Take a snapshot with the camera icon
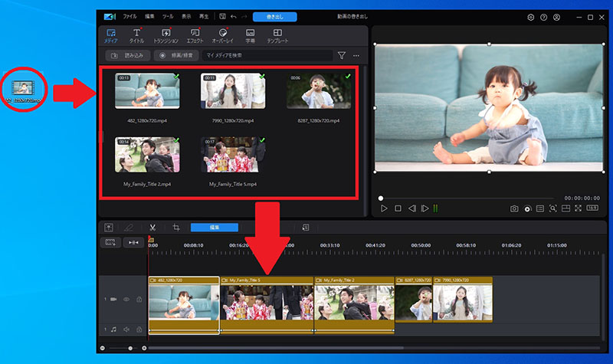This screenshot has width=613, height=364. [x=514, y=208]
